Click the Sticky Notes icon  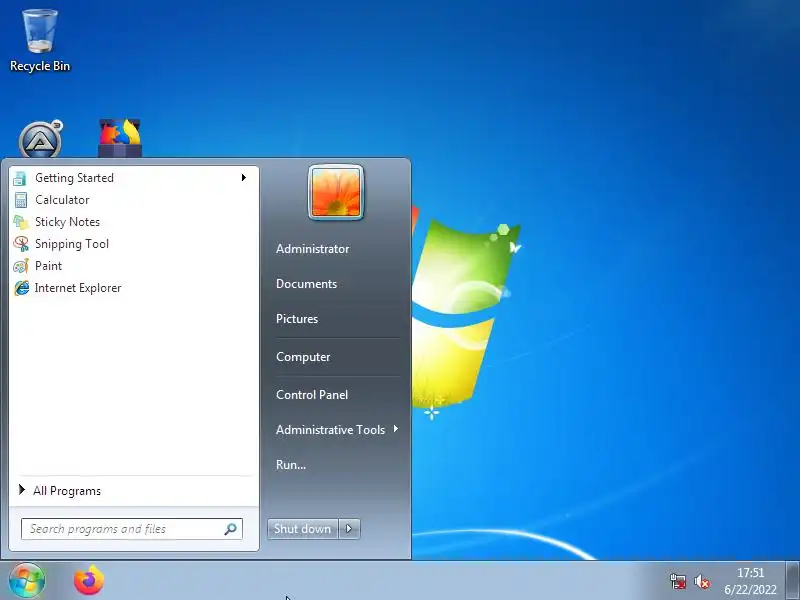[21, 222]
